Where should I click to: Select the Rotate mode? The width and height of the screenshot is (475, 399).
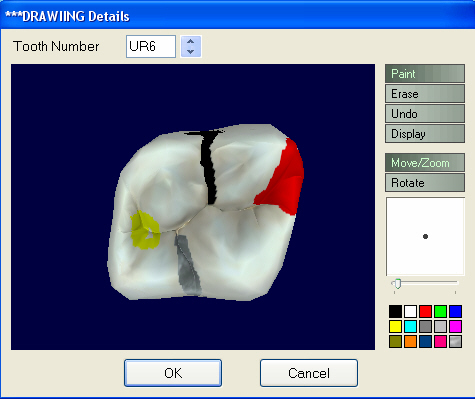click(425, 183)
